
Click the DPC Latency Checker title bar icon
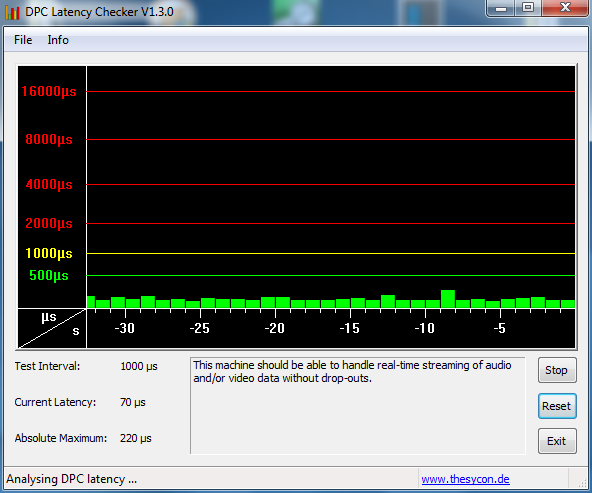tap(12, 12)
